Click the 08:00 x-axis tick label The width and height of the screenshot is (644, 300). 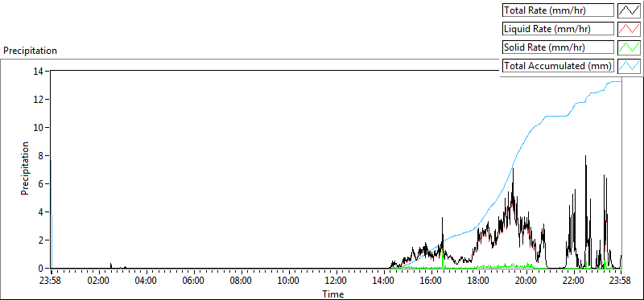[241, 282]
